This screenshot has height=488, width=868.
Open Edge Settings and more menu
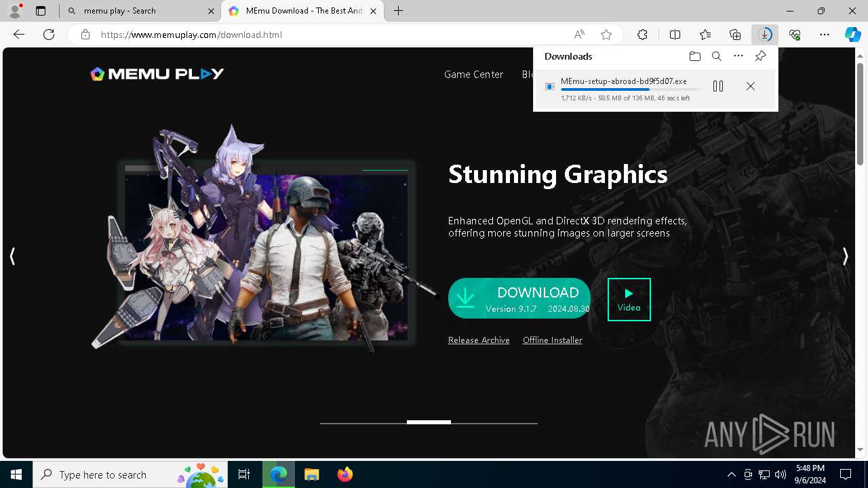[x=825, y=35]
